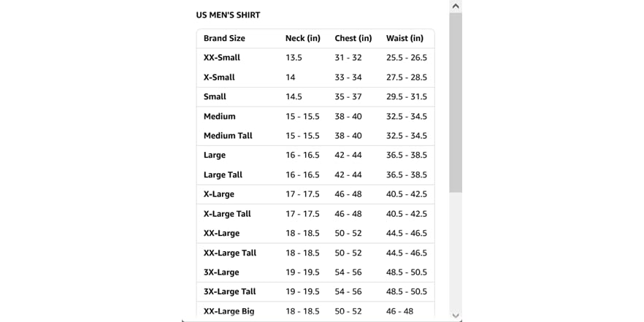Click the waist value 46 - 48
Viewport: 644px width, 322px height.
tap(399, 312)
